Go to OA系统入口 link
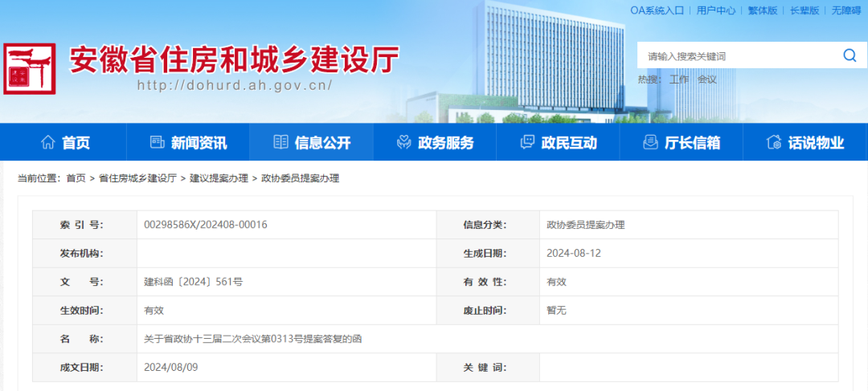Image resolution: width=868 pixels, height=391 pixels. 657,10
